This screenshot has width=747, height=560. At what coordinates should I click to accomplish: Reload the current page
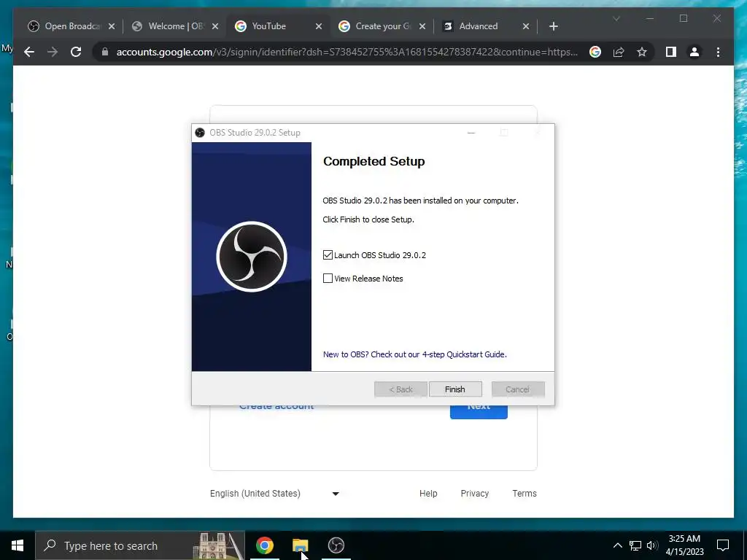pos(76,52)
